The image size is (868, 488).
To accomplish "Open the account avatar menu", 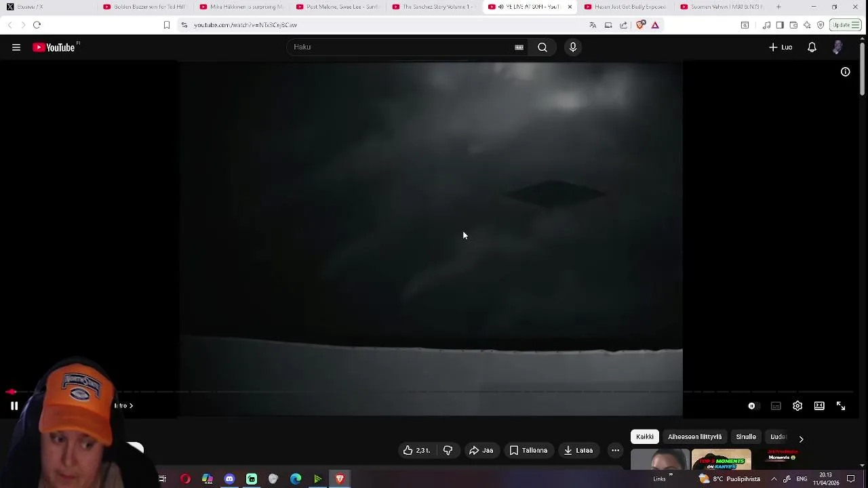I will click(x=837, y=47).
